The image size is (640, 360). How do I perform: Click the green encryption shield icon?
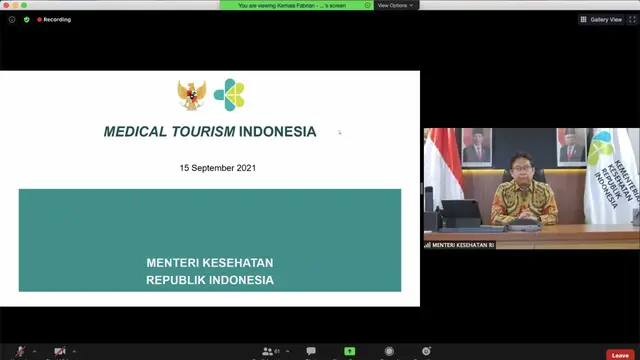tap(27, 20)
